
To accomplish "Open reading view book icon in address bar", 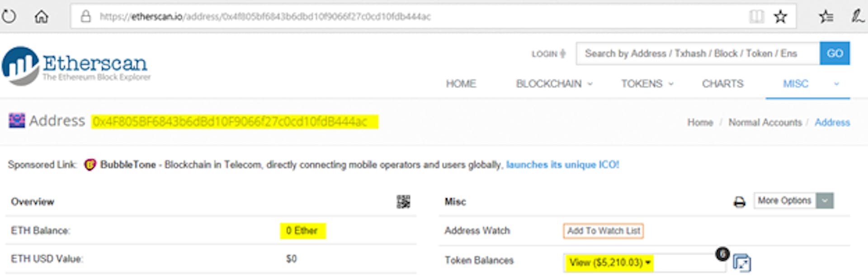I will [756, 17].
